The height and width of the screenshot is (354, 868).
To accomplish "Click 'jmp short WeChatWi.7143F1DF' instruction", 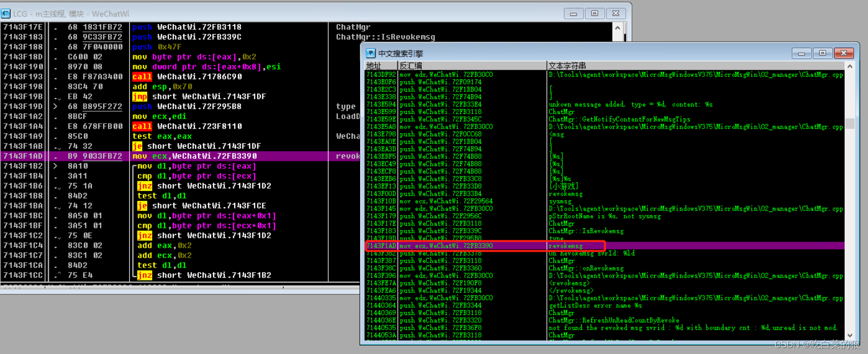I will pos(199,96).
